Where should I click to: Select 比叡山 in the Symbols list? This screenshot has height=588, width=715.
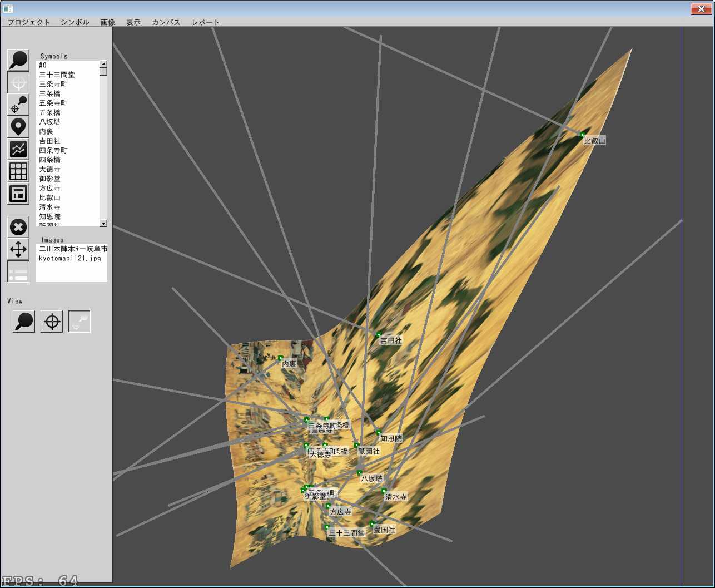(x=68, y=197)
